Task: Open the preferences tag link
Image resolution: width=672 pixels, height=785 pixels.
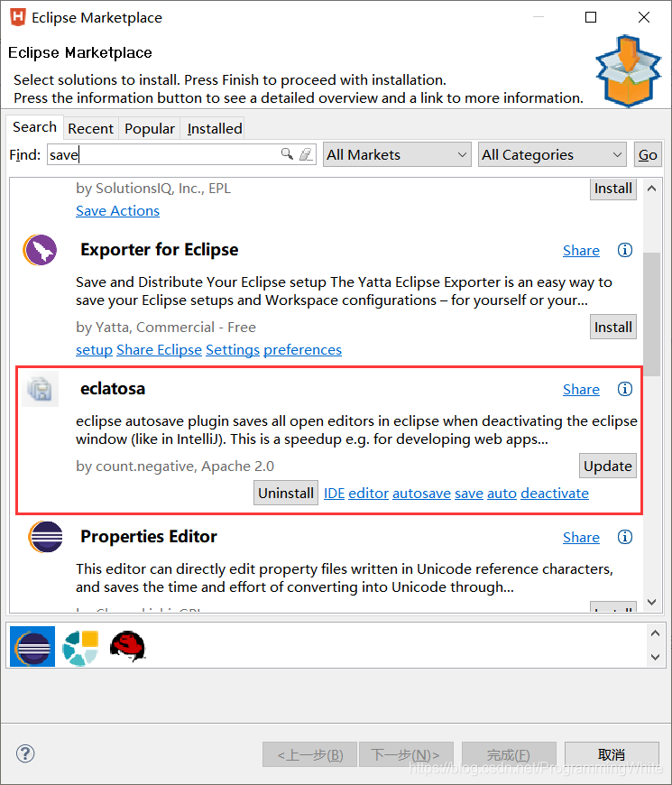Action: [x=303, y=349]
